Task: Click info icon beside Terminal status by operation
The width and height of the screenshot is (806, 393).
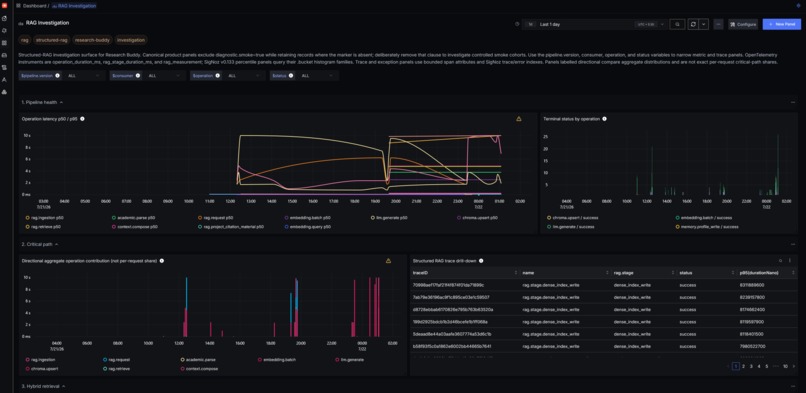Action: coord(604,119)
